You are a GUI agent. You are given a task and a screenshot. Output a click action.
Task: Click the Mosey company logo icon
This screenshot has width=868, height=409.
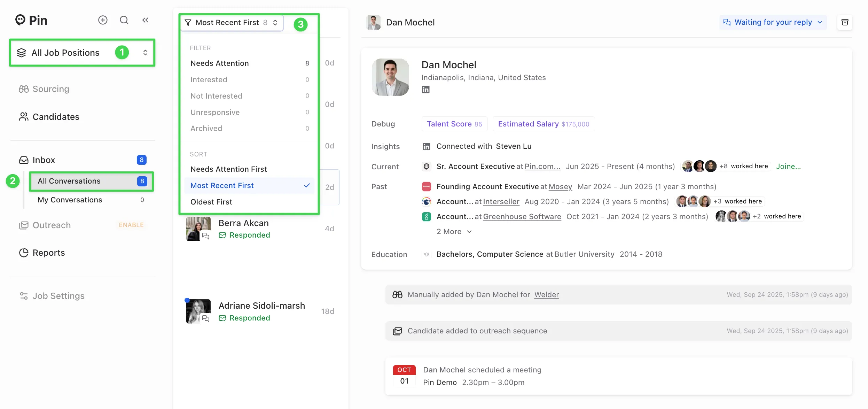[427, 187]
